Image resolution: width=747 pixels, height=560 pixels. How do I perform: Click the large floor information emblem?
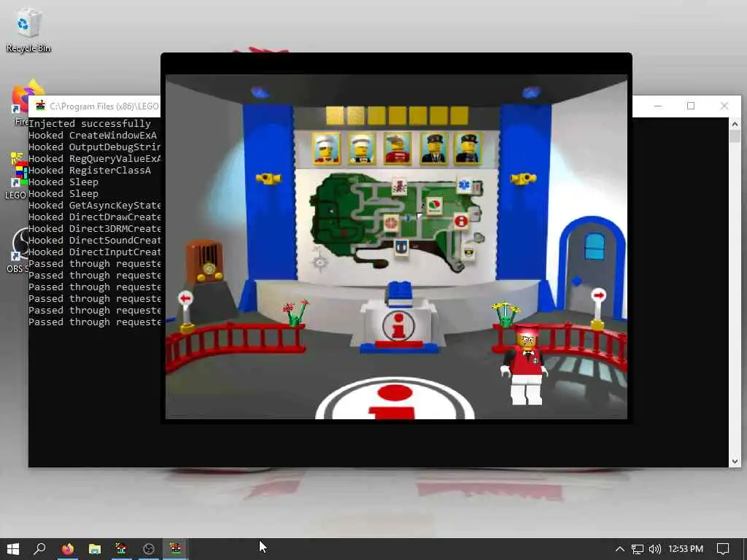click(395, 399)
